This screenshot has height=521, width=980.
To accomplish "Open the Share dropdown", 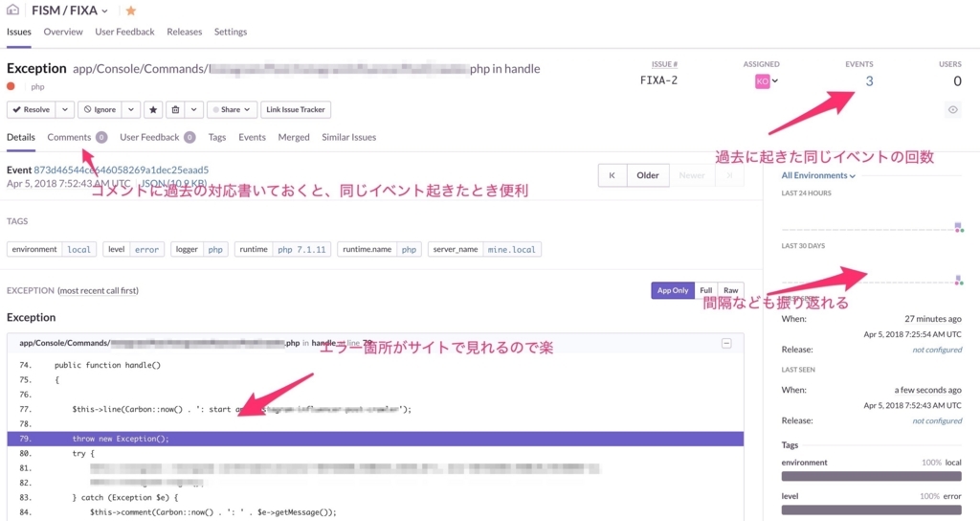I will click(x=232, y=109).
